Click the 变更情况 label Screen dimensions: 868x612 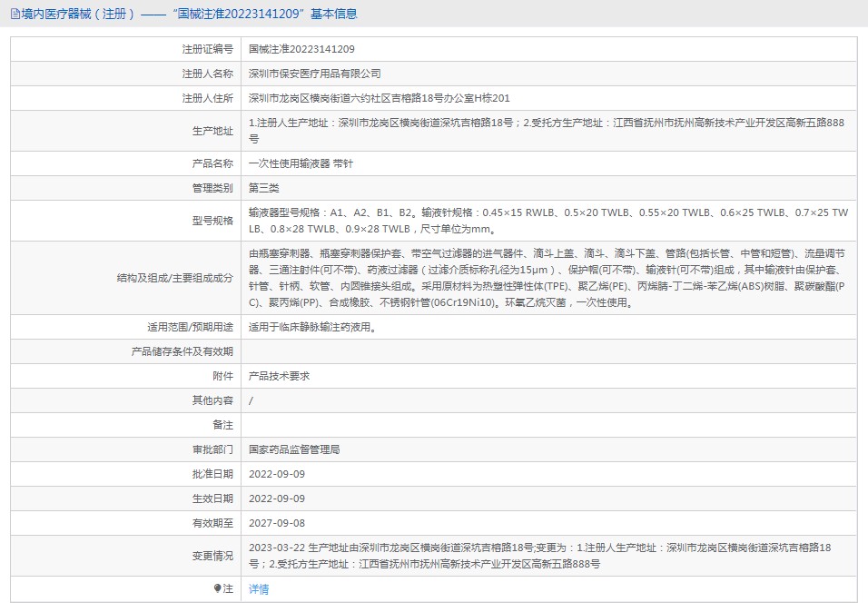tap(212, 556)
